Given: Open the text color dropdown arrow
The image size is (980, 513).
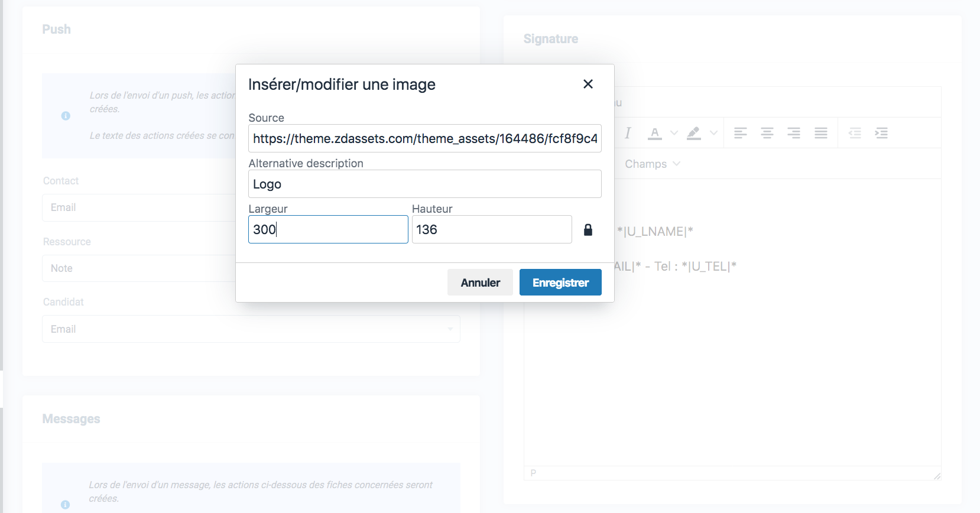Looking at the screenshot, I should [x=674, y=133].
